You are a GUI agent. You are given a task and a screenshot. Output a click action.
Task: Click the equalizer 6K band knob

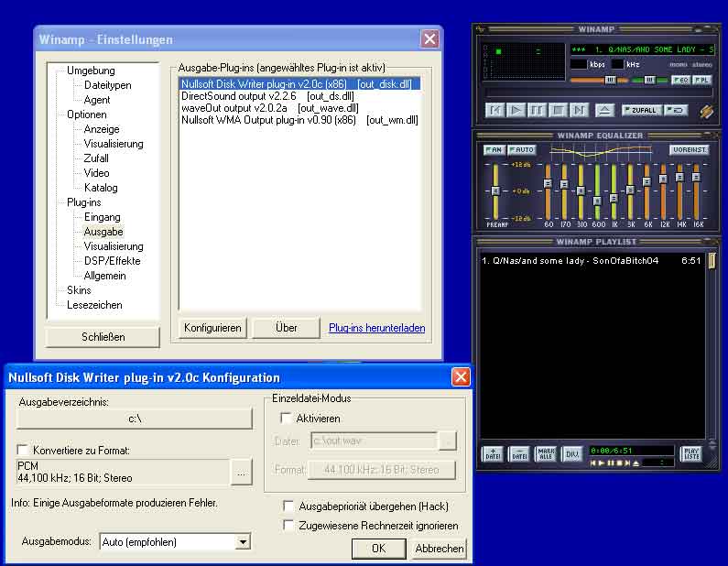click(647, 181)
